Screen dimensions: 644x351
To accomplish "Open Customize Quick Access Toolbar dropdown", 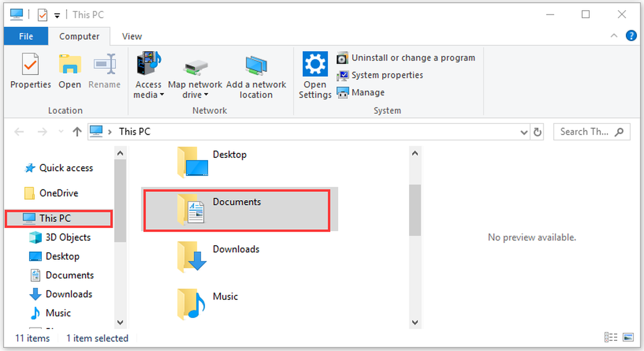I will point(57,15).
